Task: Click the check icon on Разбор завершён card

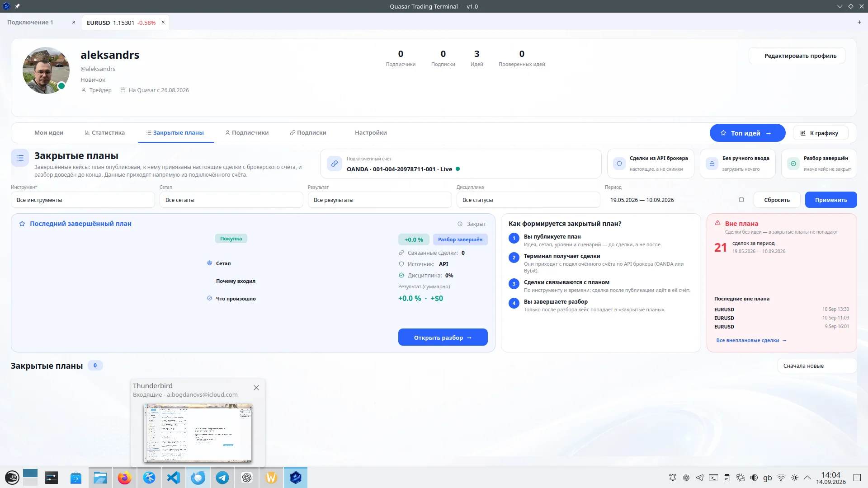Action: pos(793,164)
